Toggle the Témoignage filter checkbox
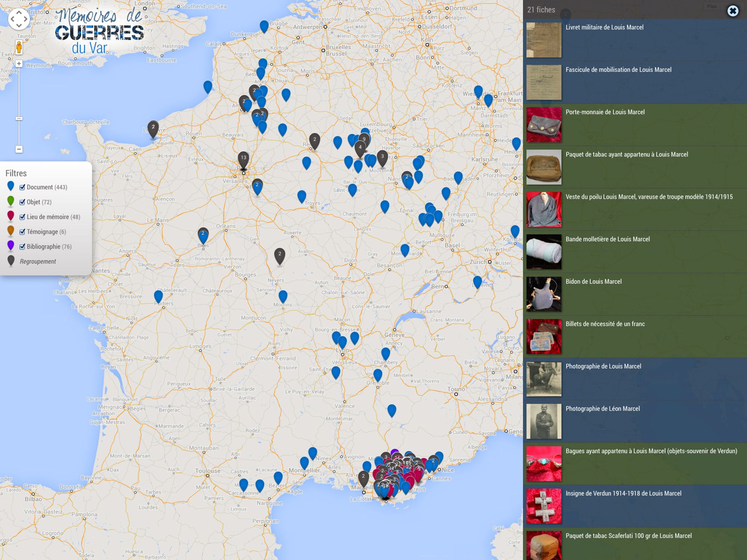The height and width of the screenshot is (560, 747). click(x=22, y=232)
